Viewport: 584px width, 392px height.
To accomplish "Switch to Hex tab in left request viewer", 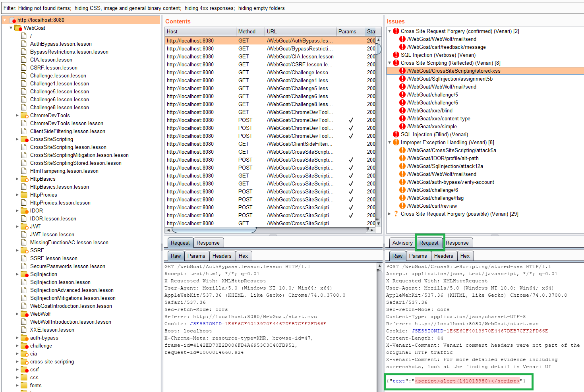I will [243, 256].
